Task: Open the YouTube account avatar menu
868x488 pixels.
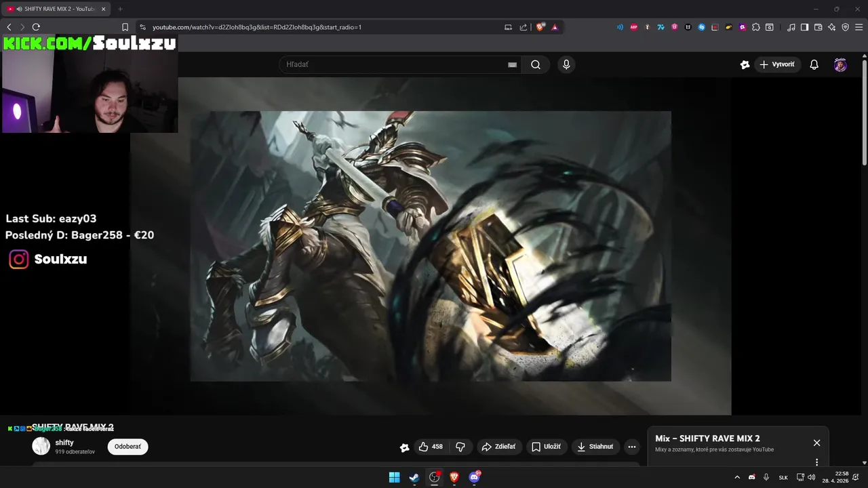Action: [840, 64]
